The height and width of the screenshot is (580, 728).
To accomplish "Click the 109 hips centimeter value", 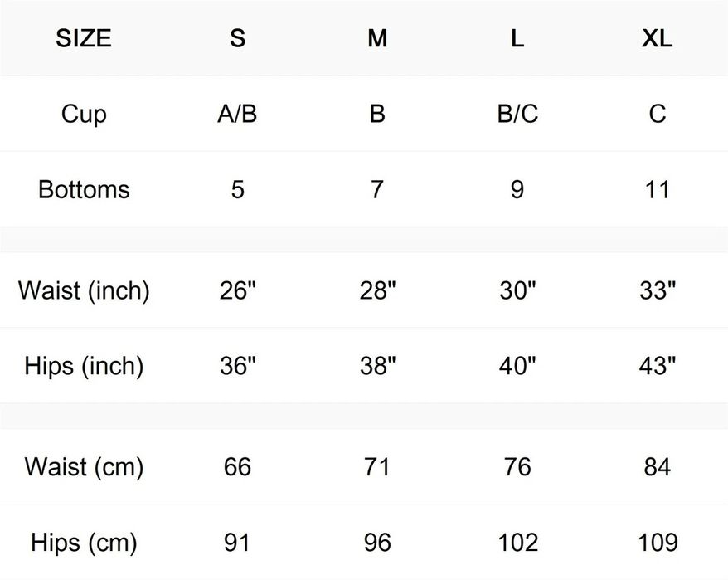I will pos(657,543).
